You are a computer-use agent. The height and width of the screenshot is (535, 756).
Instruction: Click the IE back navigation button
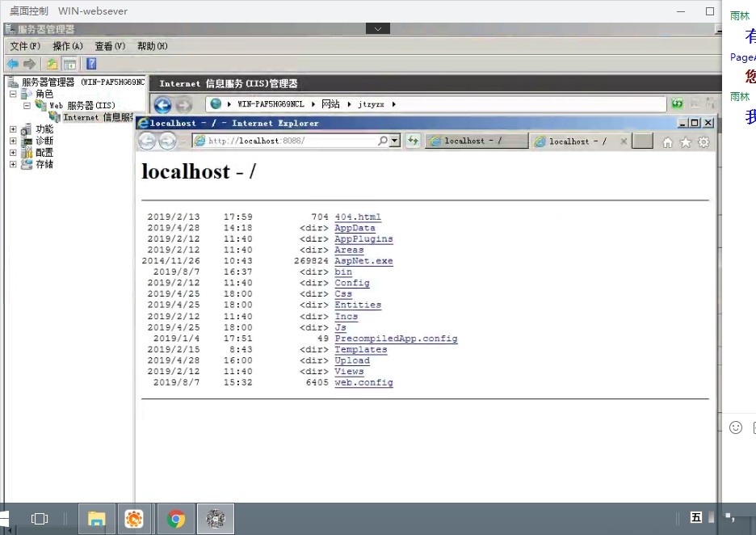click(x=147, y=141)
